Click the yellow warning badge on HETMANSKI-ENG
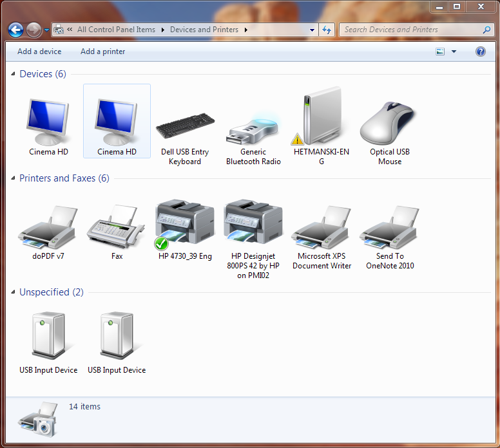Viewport: 500px width, 448px height. pyautogui.click(x=297, y=139)
